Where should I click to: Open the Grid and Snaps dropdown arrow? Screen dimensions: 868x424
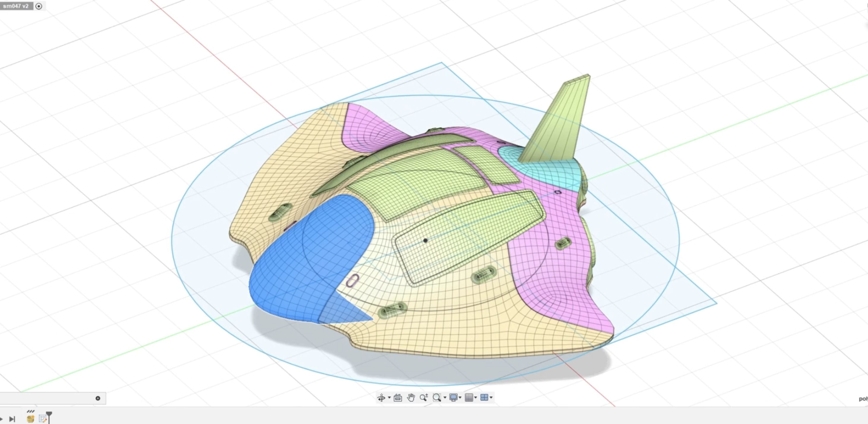coord(475,398)
